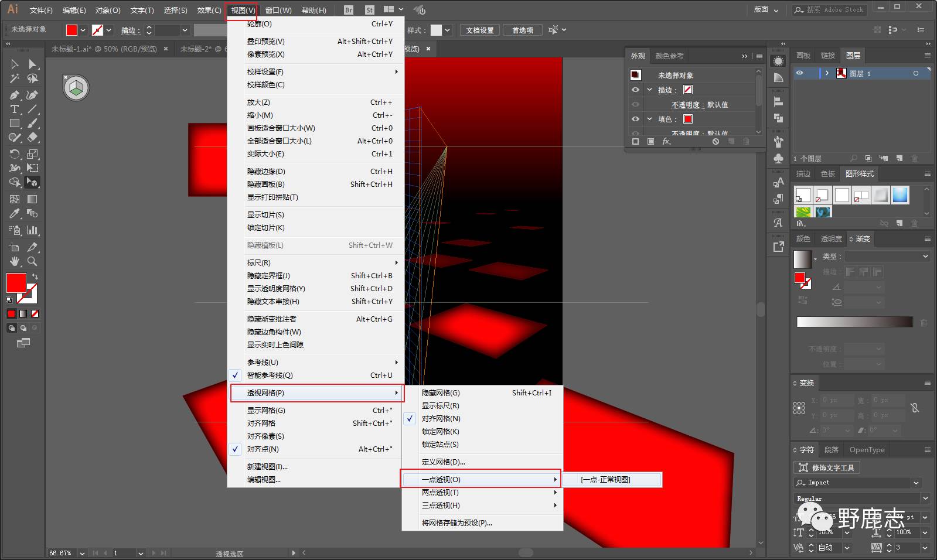Toggle 智能参考线(Q) smart guides option
This screenshot has height=560, width=937.
click(270, 375)
